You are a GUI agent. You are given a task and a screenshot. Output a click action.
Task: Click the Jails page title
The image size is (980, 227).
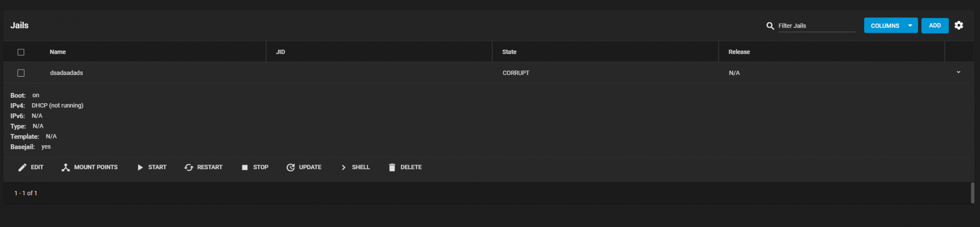pos(19,26)
